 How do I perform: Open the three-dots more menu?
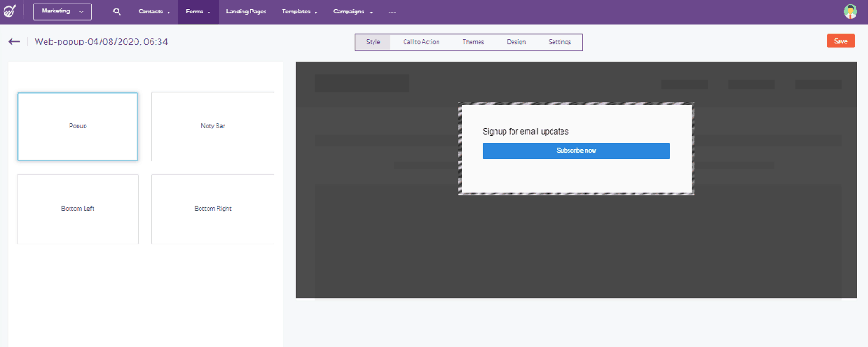pyautogui.click(x=392, y=12)
